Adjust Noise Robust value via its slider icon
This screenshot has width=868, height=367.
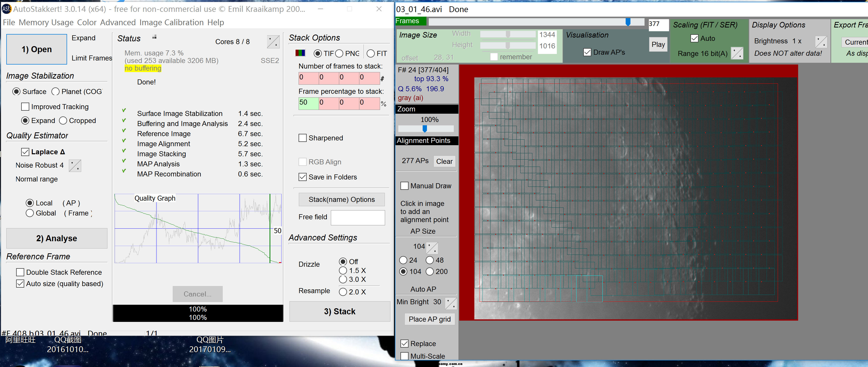(x=75, y=166)
